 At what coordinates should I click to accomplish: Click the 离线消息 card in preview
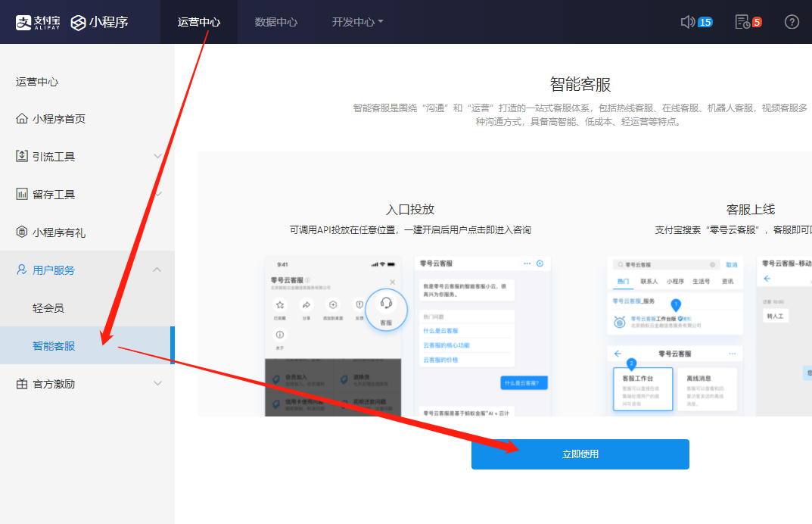coord(708,389)
